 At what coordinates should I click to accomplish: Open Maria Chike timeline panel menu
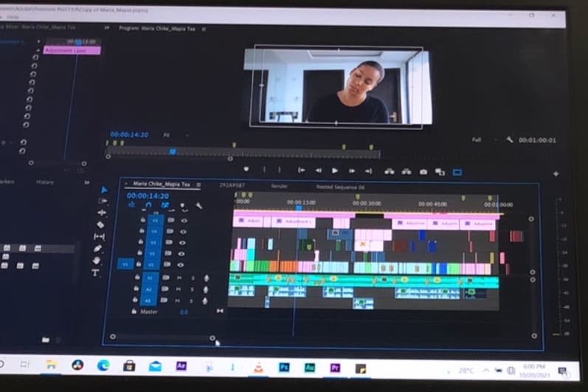(198, 185)
